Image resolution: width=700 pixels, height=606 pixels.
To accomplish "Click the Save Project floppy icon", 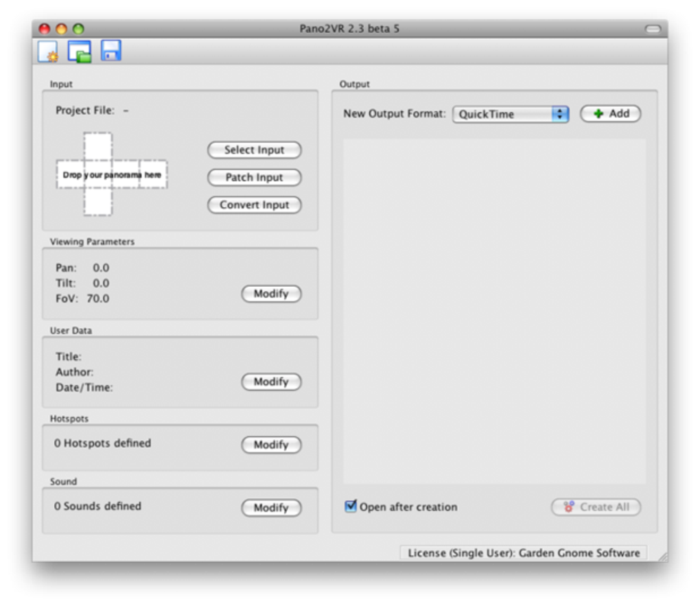I will [110, 51].
